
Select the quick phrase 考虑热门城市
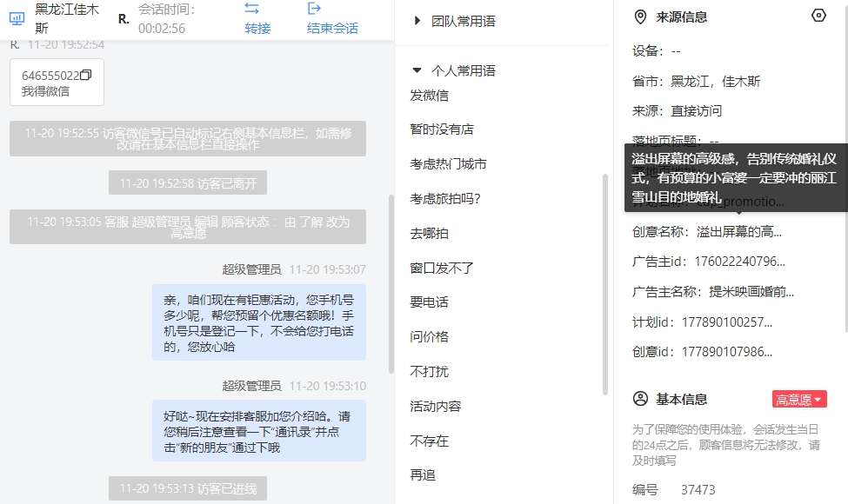click(x=448, y=164)
